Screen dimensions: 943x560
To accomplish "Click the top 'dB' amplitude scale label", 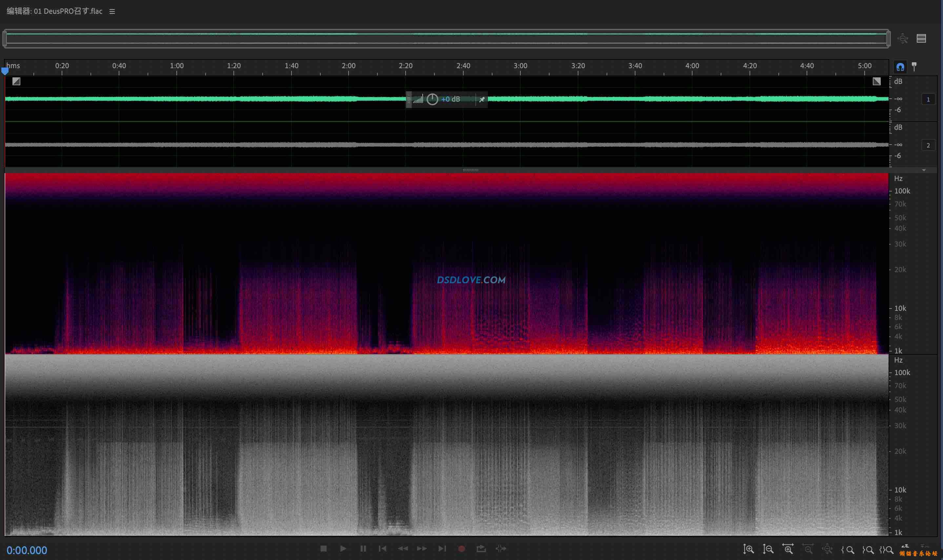I will tap(898, 82).
